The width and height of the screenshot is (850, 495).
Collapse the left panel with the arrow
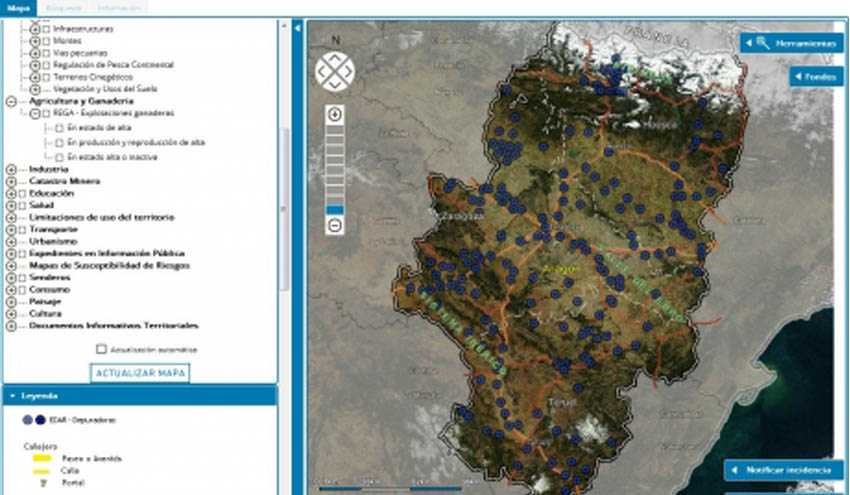297,28
